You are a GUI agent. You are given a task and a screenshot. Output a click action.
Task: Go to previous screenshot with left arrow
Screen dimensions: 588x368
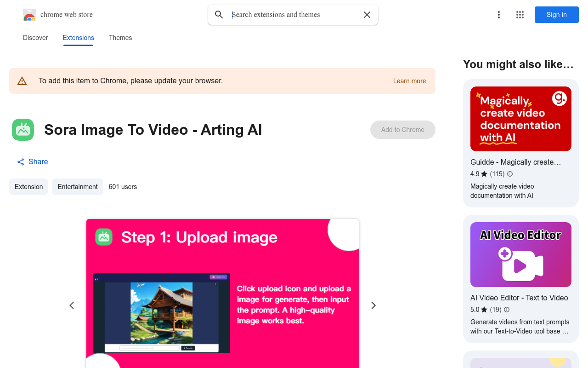click(72, 305)
